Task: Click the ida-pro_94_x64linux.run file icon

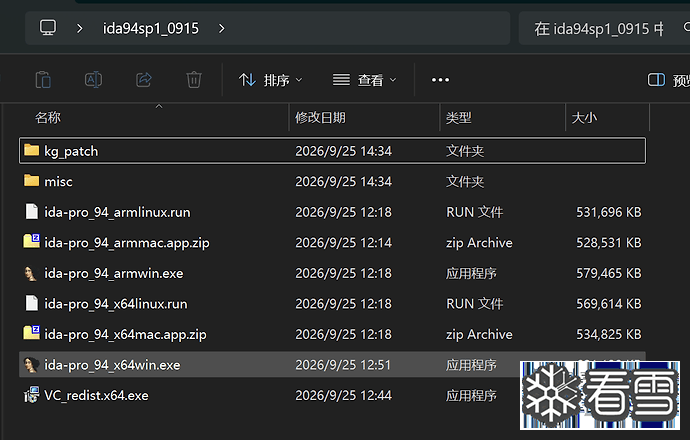Action: [32, 303]
